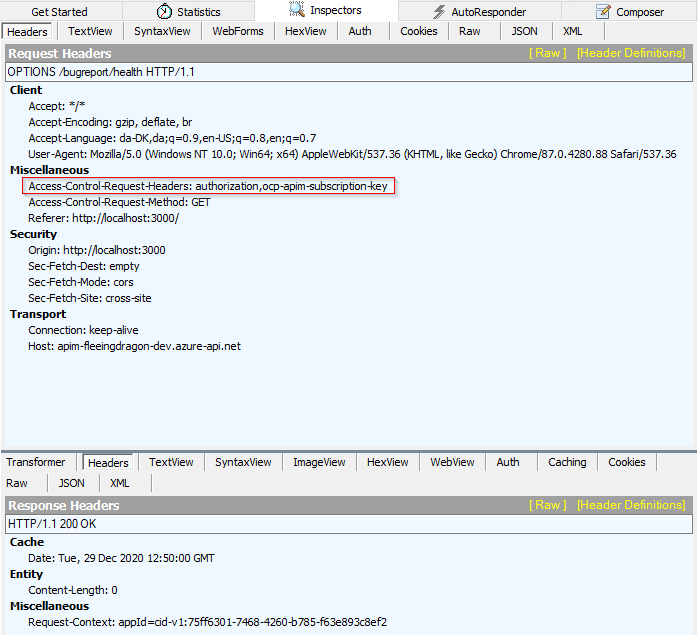
Task: Open response XML inspector tab
Action: 120,483
